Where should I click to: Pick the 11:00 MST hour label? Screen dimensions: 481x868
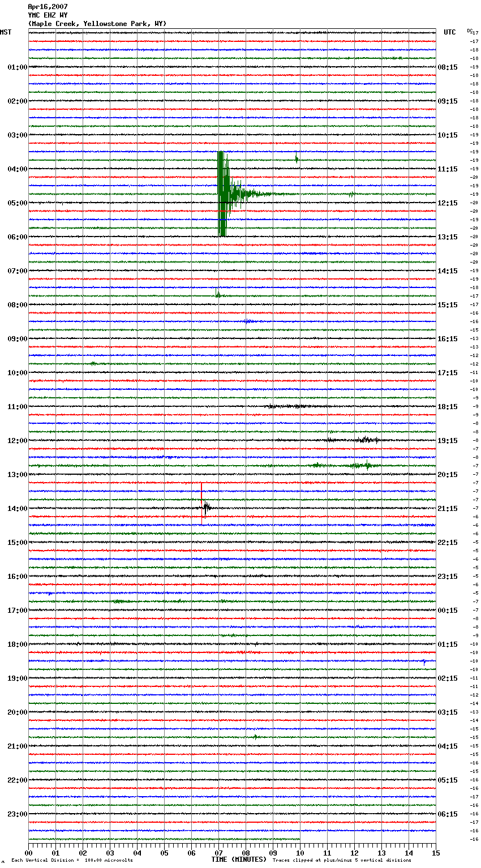pyautogui.click(x=18, y=407)
